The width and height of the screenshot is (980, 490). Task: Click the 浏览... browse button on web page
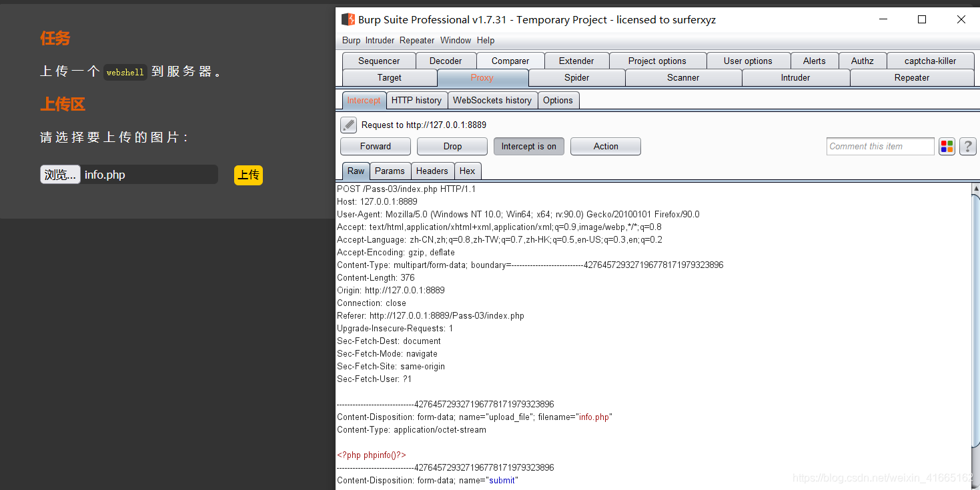pyautogui.click(x=60, y=175)
